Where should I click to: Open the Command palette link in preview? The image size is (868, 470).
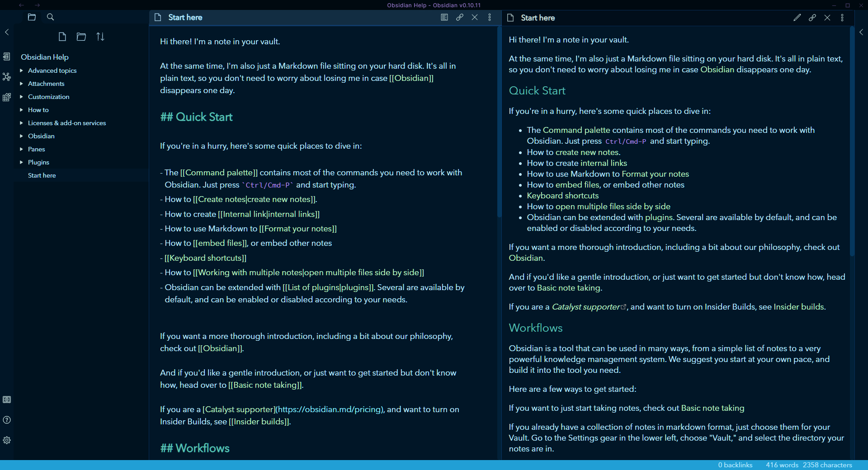point(576,130)
